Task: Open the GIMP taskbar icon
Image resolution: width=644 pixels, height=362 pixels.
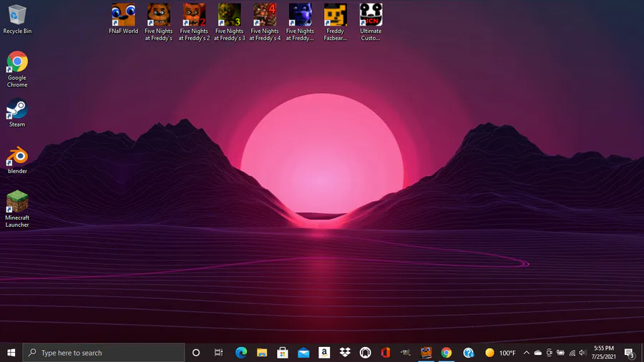Action: tap(406, 353)
